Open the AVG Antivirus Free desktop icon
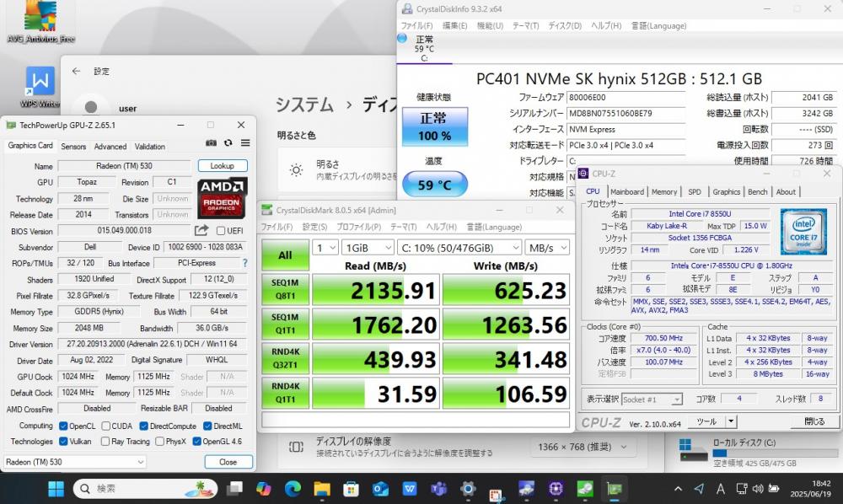This screenshot has width=843, height=504. click(40, 22)
